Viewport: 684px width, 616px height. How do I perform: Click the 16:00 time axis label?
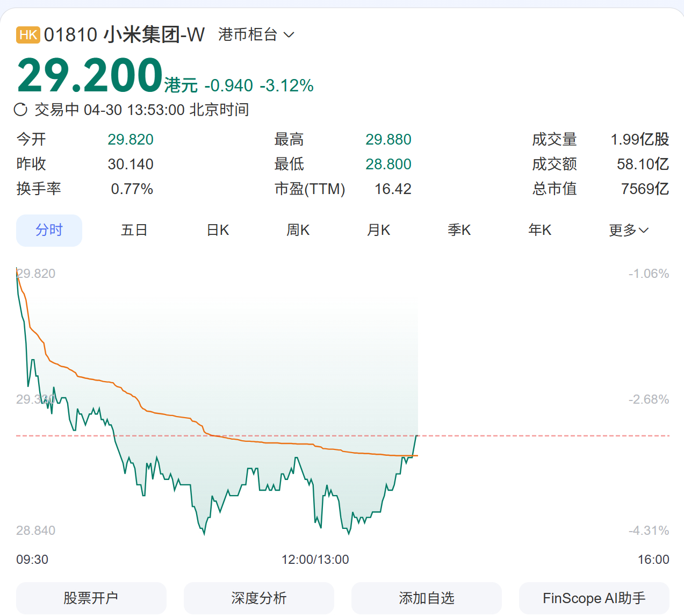(653, 560)
